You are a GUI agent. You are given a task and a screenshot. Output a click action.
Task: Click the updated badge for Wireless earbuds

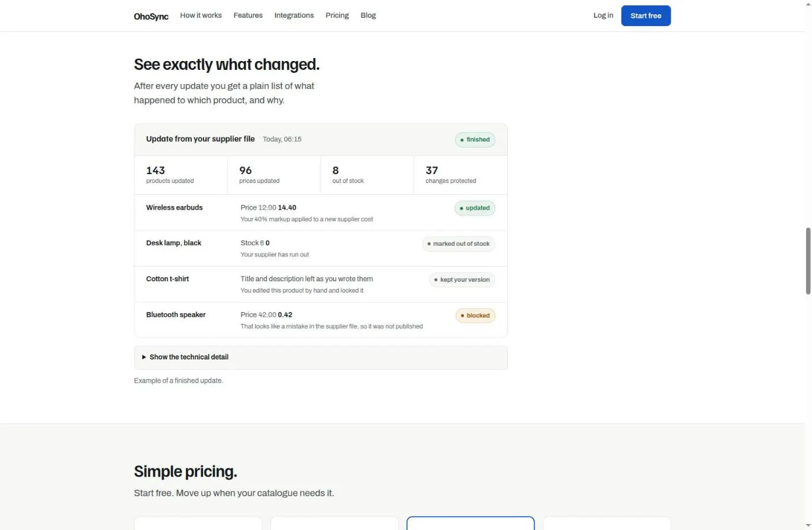coord(475,208)
